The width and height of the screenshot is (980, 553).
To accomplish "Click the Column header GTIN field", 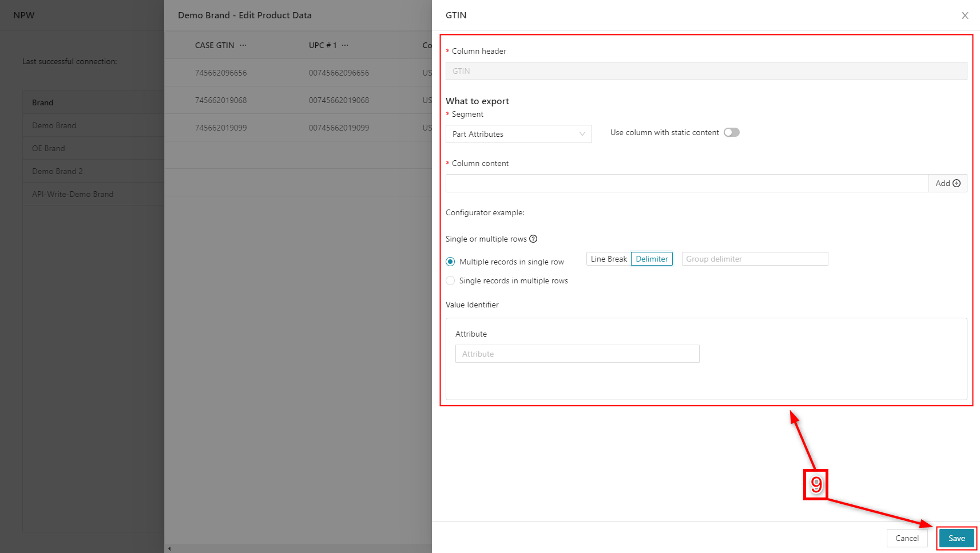I will [x=706, y=71].
